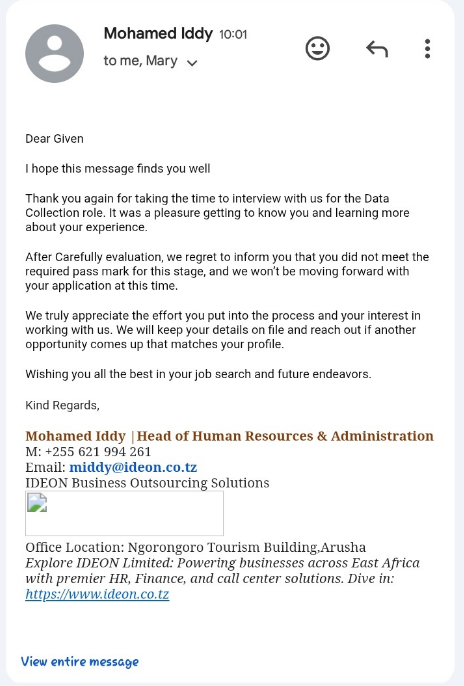Reply using the curved arrow icon
Screen dimensions: 464x686
(377, 49)
